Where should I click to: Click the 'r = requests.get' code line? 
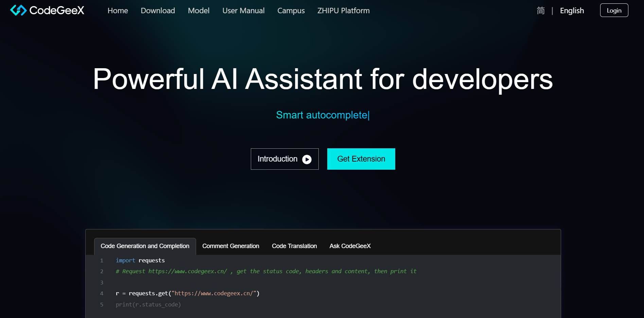pos(188,293)
